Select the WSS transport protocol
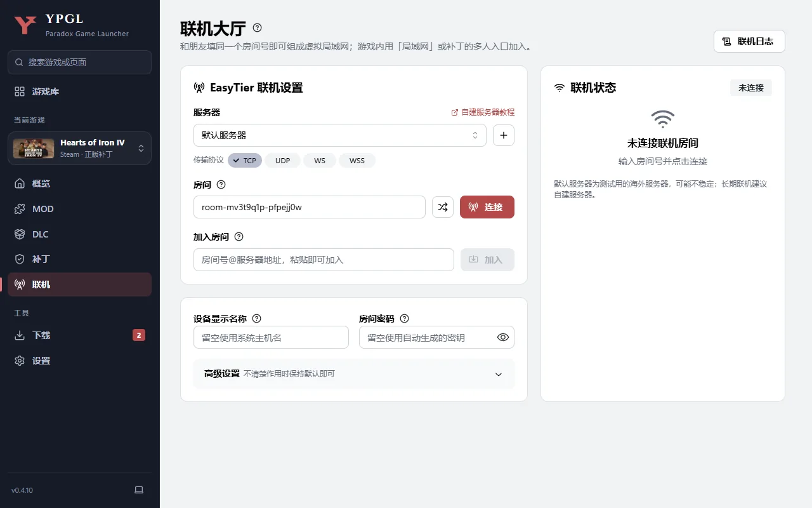812x508 pixels. (x=357, y=161)
